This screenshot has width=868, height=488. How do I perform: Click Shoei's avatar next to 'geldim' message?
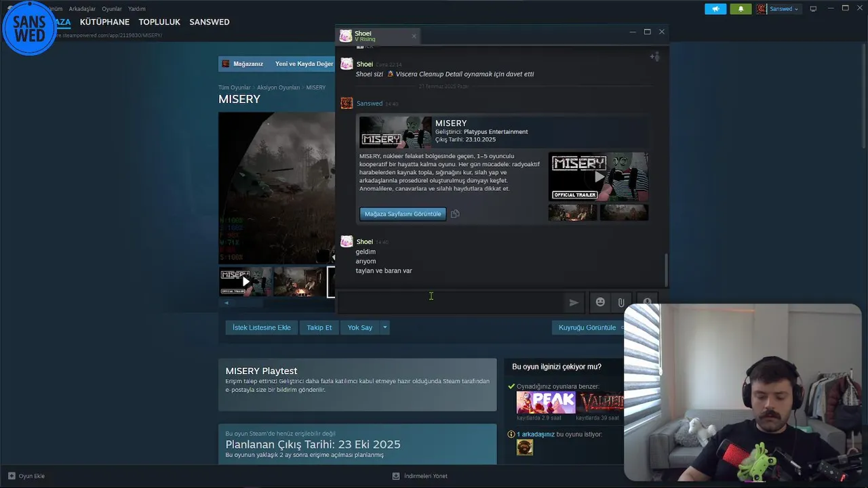(x=347, y=241)
